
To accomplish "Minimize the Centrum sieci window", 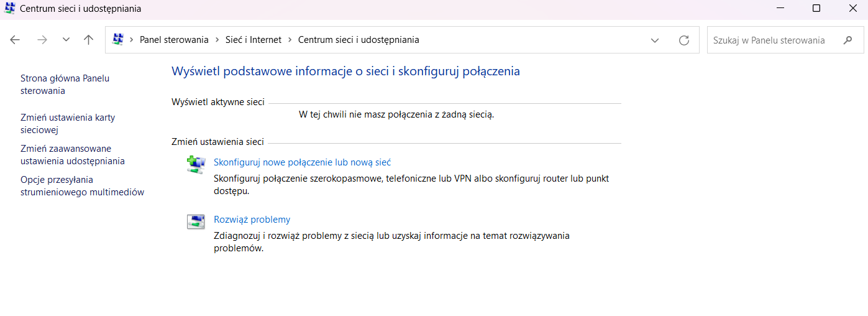I will [x=781, y=9].
